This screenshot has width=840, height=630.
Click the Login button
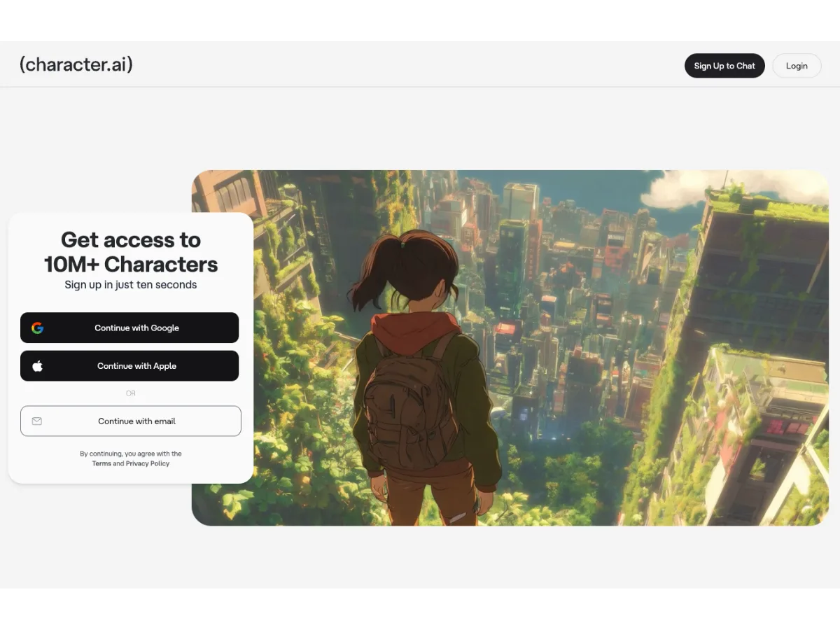tap(797, 66)
